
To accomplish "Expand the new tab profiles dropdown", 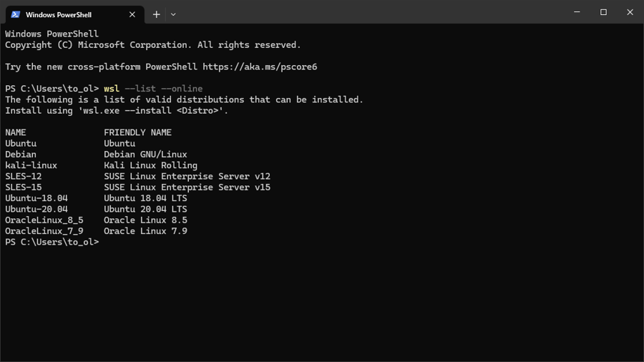I will (173, 14).
